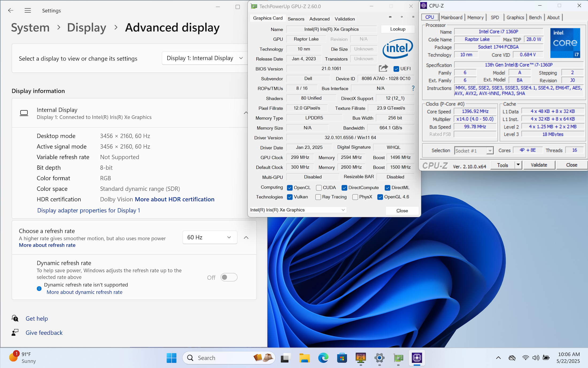Toggle the Dynamic refresh rate switch
This screenshot has height=368, width=588.
229,277
